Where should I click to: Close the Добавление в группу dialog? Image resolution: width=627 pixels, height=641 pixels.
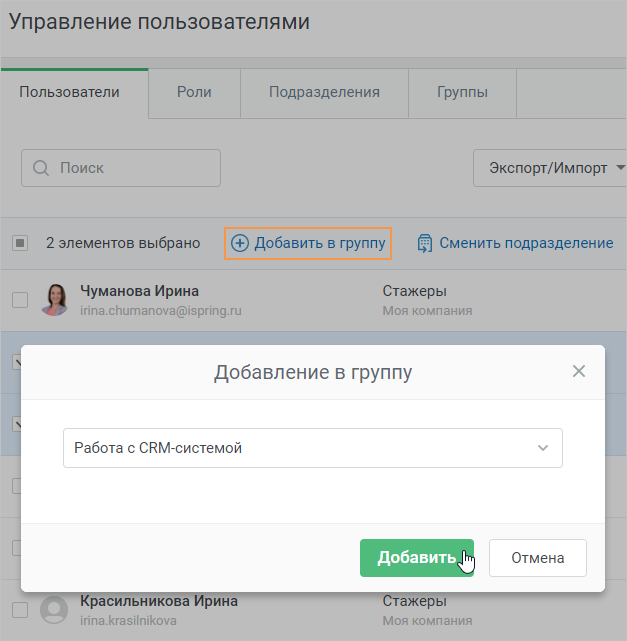click(x=579, y=371)
